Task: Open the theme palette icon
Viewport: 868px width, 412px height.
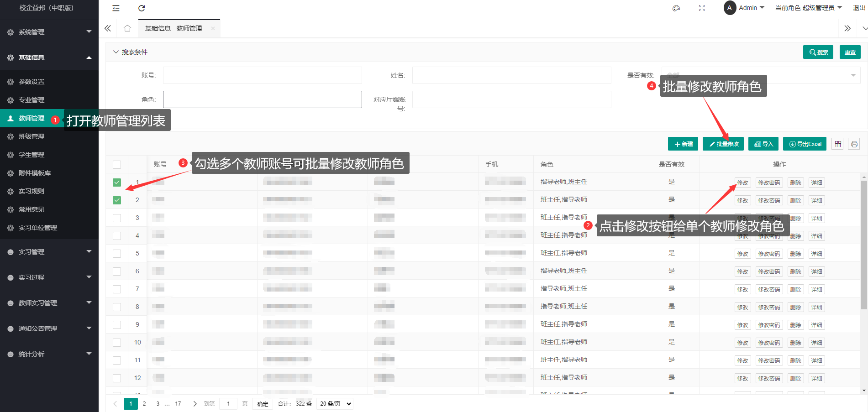Action: pos(676,8)
